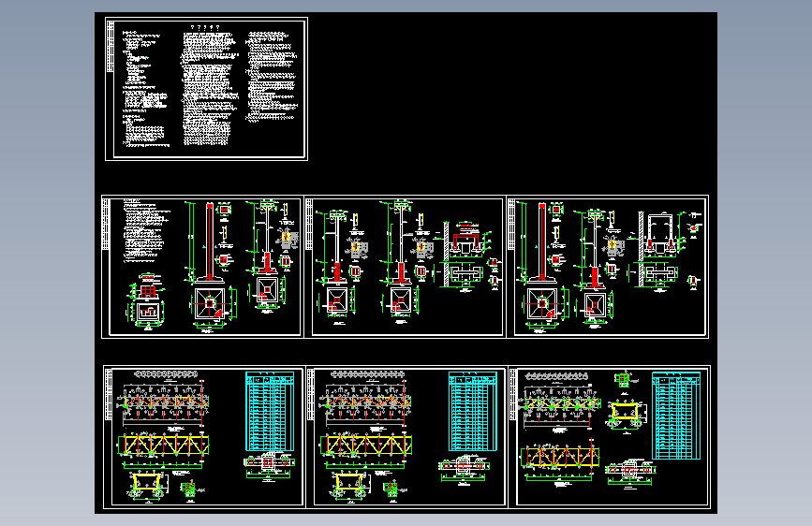812x526 pixels.
Task: Click yellow rectangular frame section in bottom-left sheet
Action: (146, 481)
